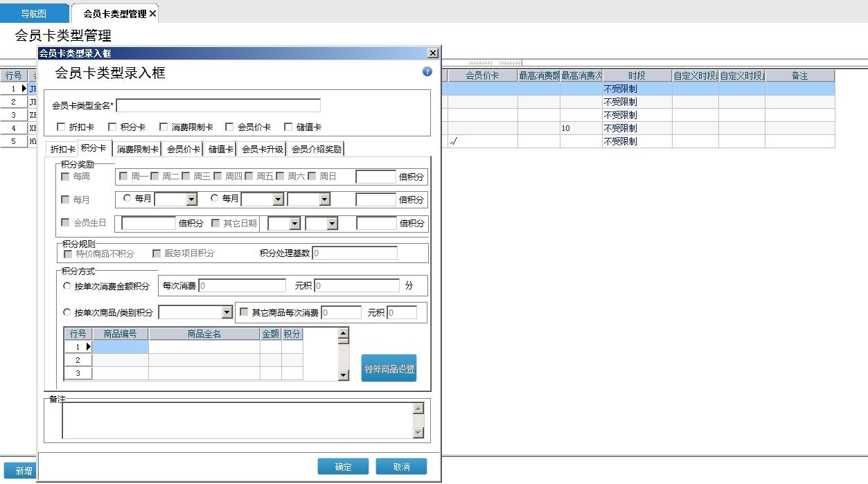Select 按单次消费金额积分 radio option
The width and height of the screenshot is (868, 484).
click(x=67, y=286)
